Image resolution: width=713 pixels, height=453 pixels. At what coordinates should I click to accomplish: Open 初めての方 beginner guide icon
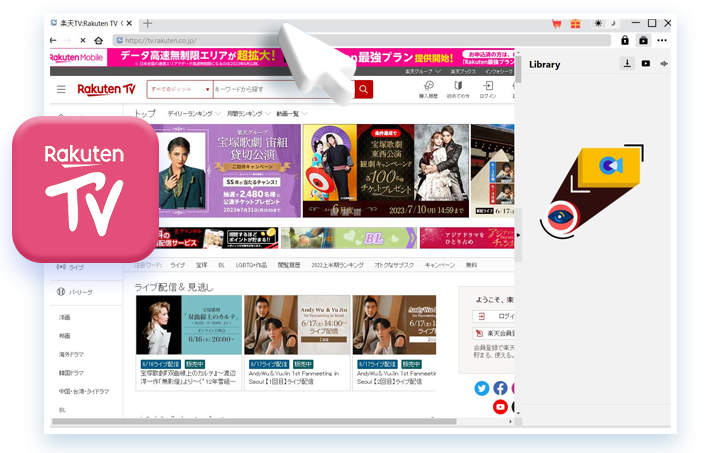click(458, 89)
